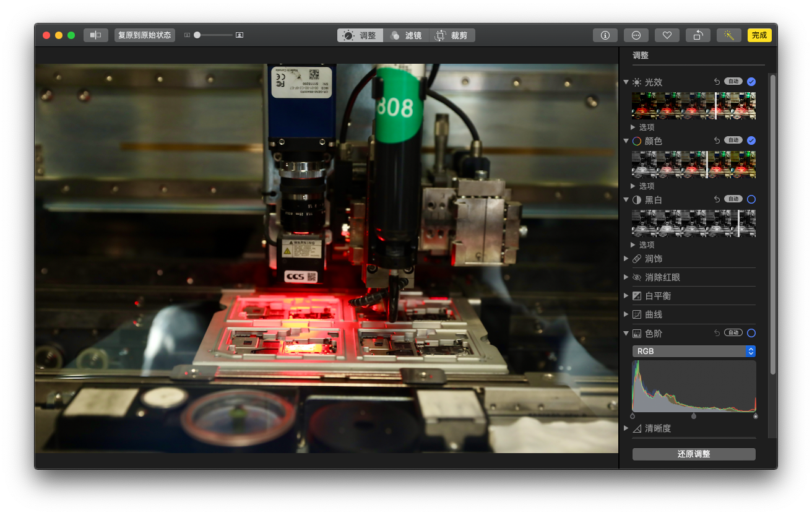The width and height of the screenshot is (812, 515).
Task: Click undo arrow next to 光效
Action: (717, 82)
